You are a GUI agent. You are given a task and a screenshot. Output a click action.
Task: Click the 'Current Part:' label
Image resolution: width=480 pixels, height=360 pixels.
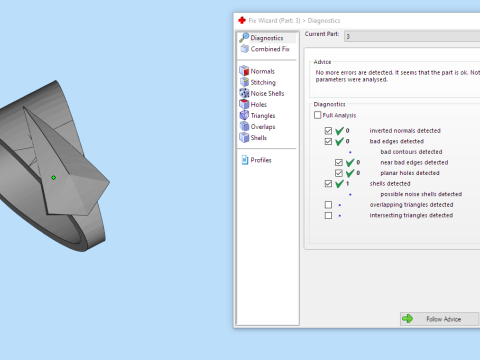(322, 34)
